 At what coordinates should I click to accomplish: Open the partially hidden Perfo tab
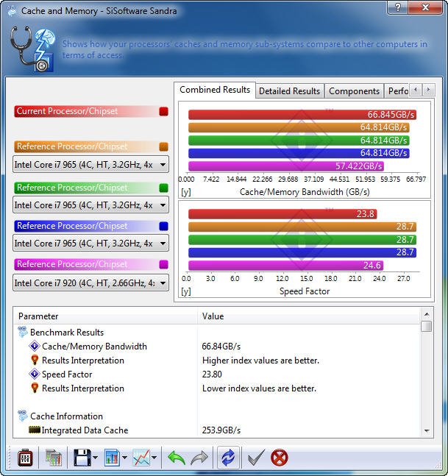click(x=398, y=91)
